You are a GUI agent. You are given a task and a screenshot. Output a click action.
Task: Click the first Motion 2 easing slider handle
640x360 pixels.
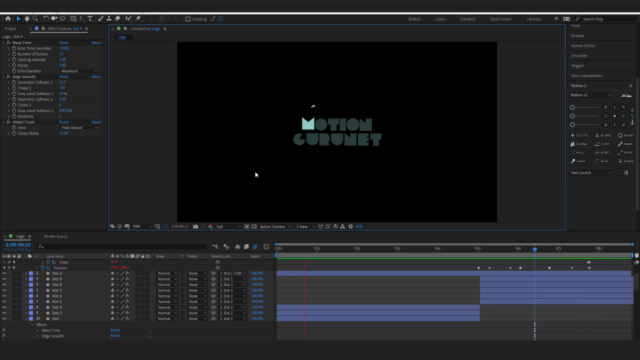pos(572,107)
